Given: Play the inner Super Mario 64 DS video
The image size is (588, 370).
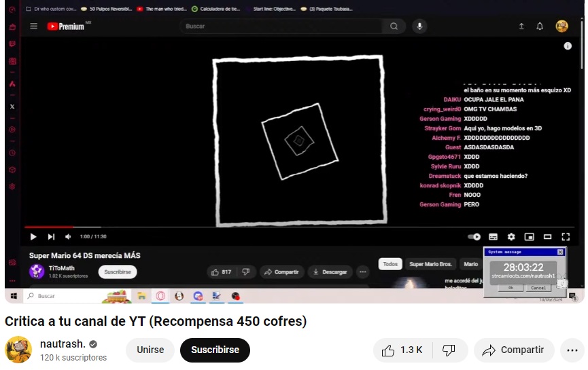Looking at the screenshot, I should (33, 237).
